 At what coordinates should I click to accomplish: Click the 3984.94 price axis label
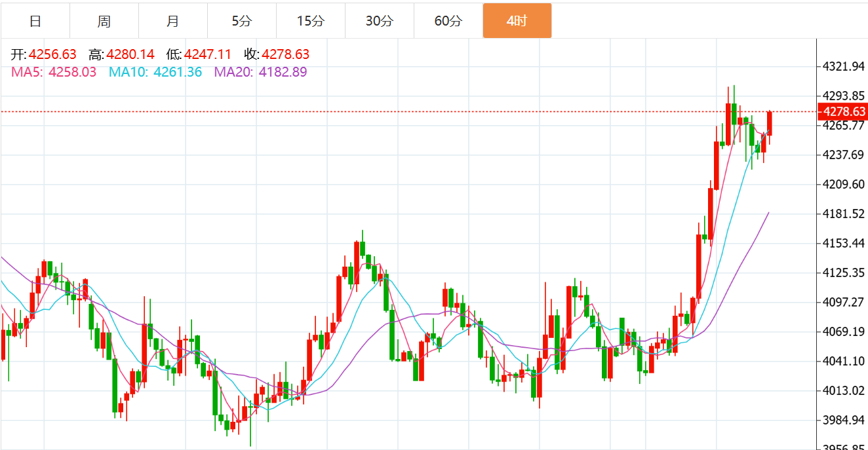(843, 420)
